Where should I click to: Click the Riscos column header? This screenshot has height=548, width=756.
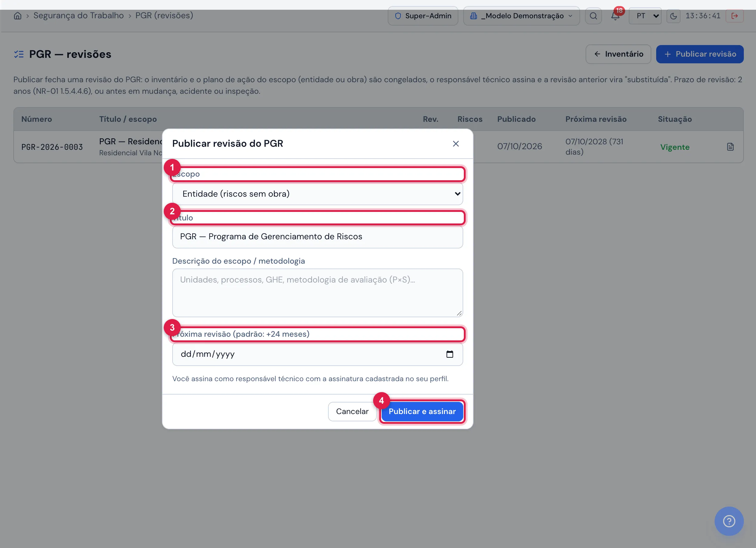[x=470, y=119]
